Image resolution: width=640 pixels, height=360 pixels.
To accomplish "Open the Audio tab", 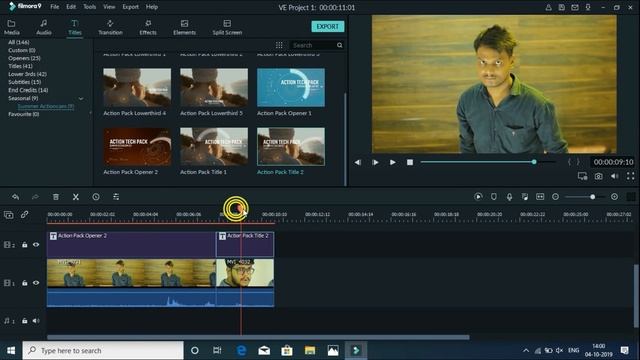I will [44, 27].
